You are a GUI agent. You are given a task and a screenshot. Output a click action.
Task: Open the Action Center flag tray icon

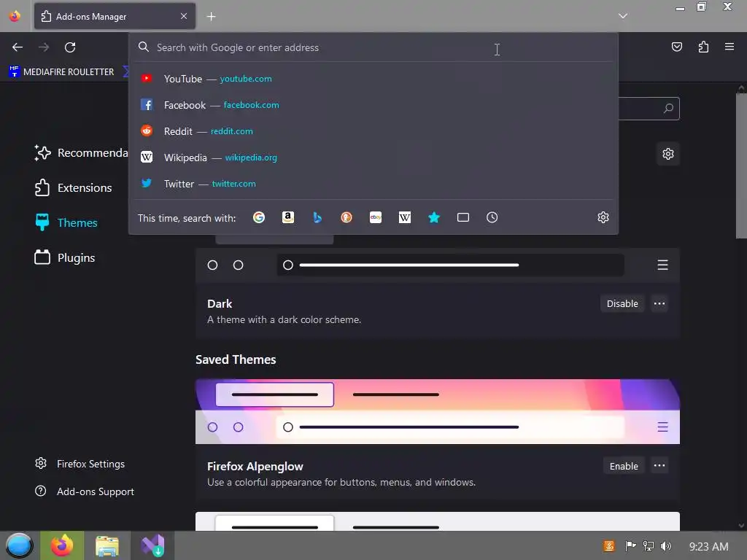(631, 546)
